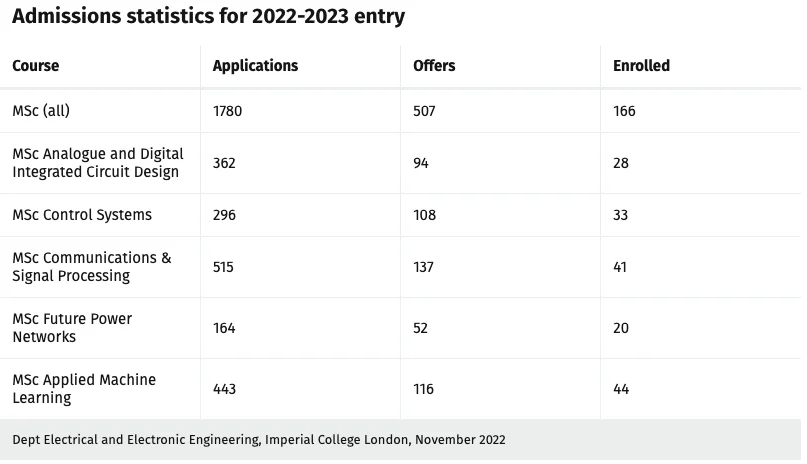
Task: Click the MSc Applied Machine Learning cell
Action: click(84, 389)
